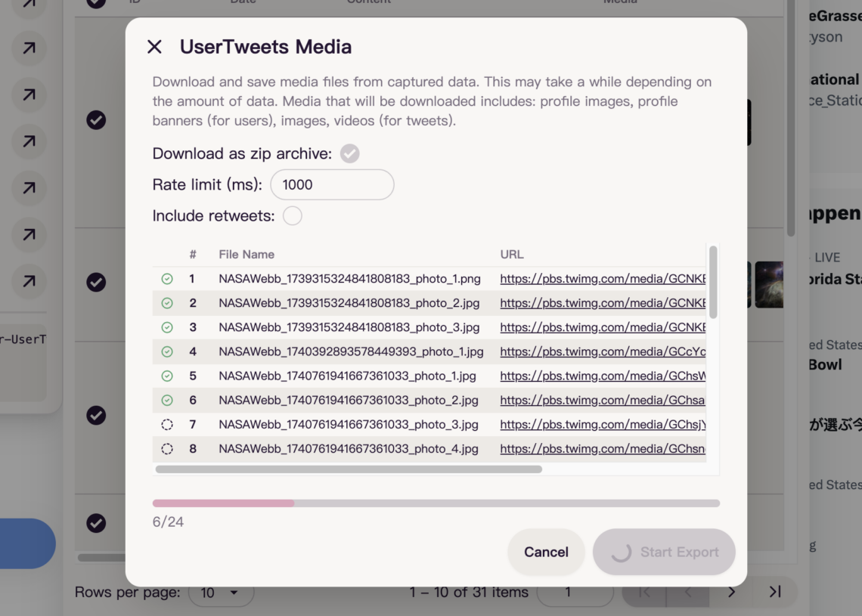Jump to the first page of items
862x616 pixels.
pos(643,592)
